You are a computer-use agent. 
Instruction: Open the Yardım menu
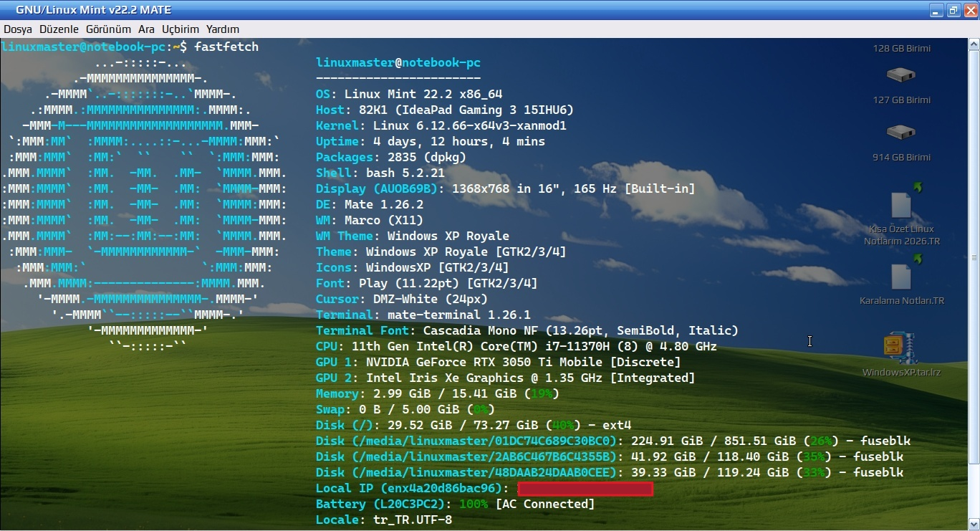coord(223,29)
